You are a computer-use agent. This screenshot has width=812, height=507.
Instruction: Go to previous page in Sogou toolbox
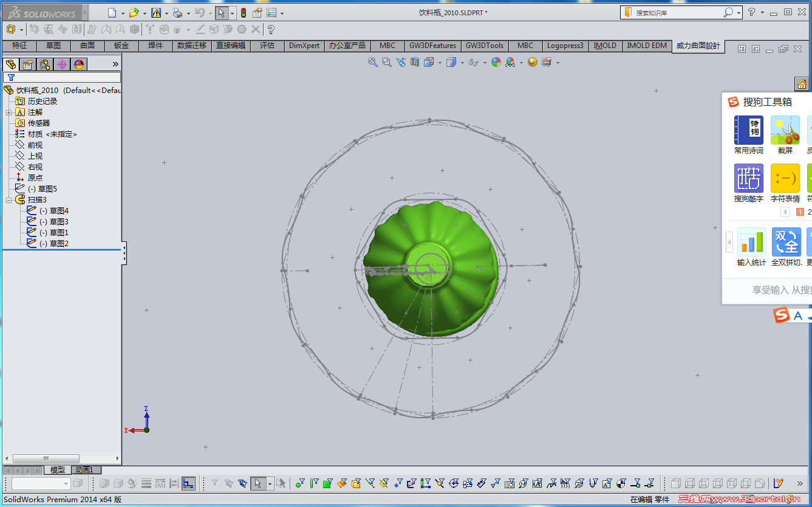[x=785, y=212]
